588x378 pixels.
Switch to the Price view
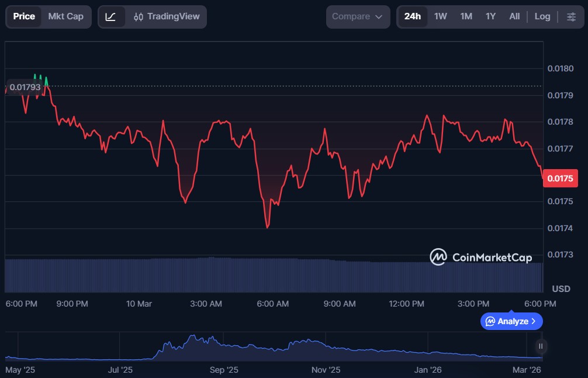coord(24,16)
